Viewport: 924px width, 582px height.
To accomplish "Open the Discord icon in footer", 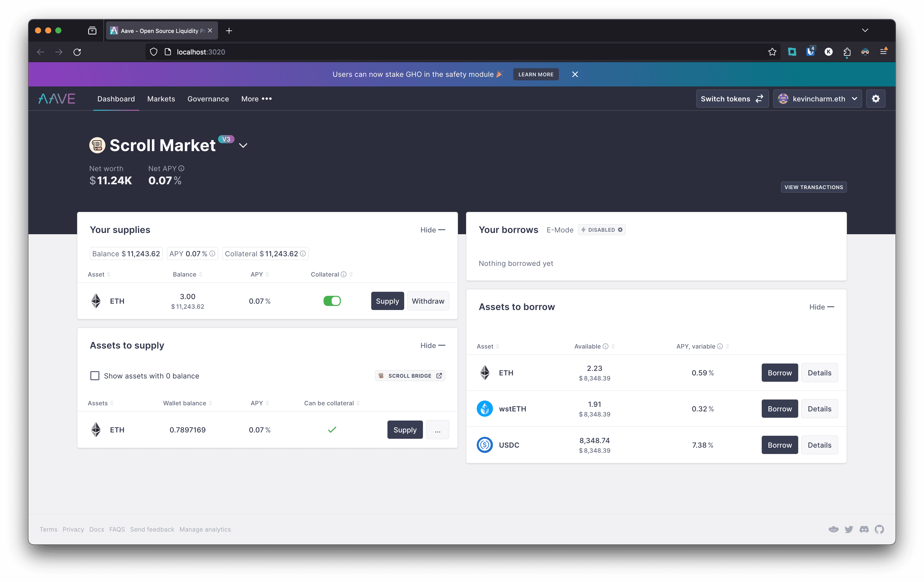I will [864, 530].
